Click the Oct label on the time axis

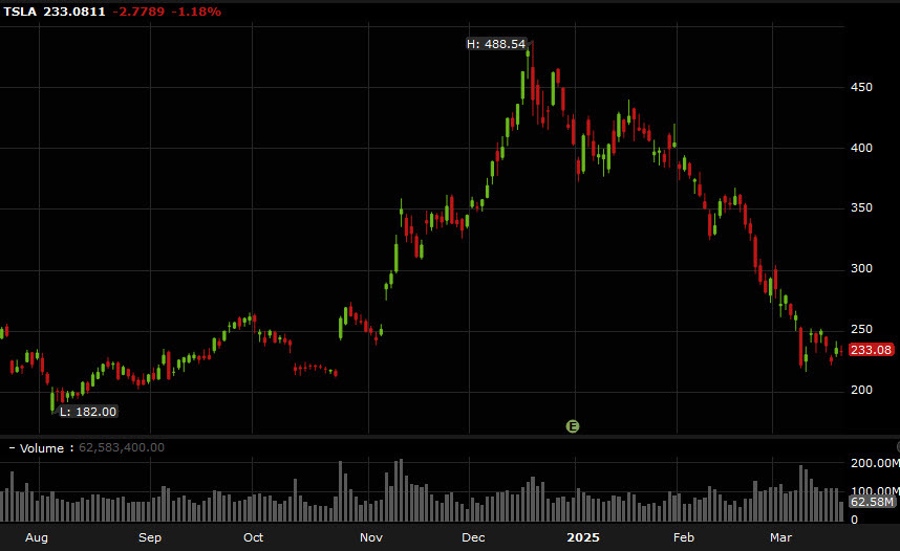pos(253,538)
